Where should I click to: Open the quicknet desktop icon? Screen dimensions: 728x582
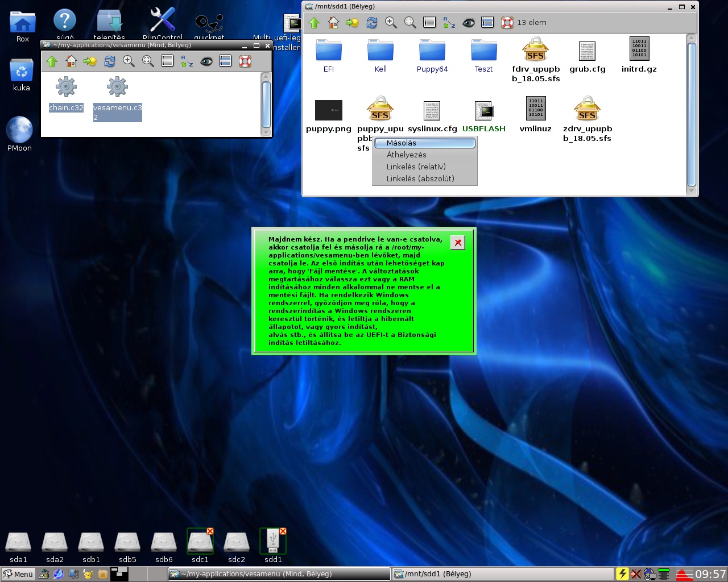click(209, 27)
